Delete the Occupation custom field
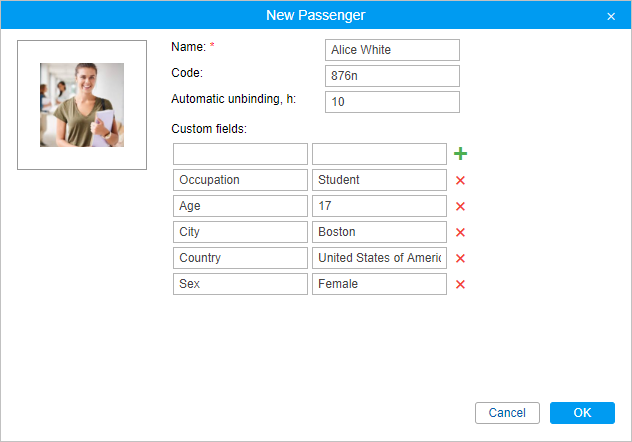This screenshot has height=442, width=632. tap(461, 180)
